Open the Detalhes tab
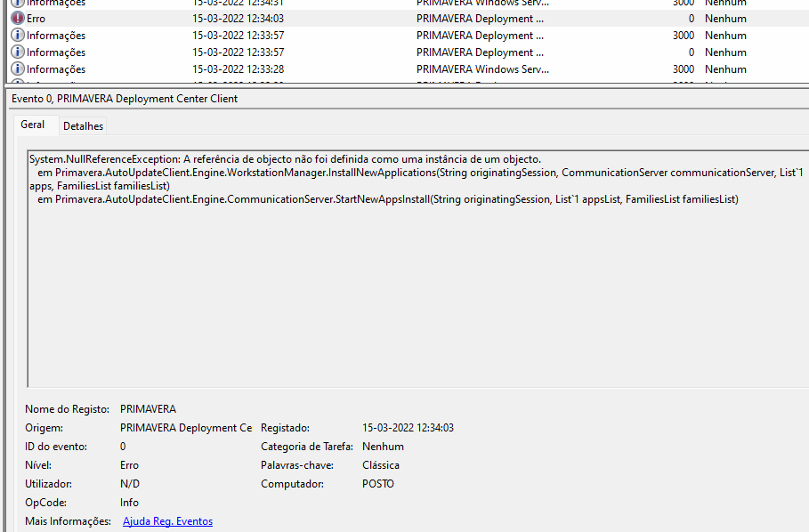This screenshot has height=532, width=809. [x=83, y=126]
